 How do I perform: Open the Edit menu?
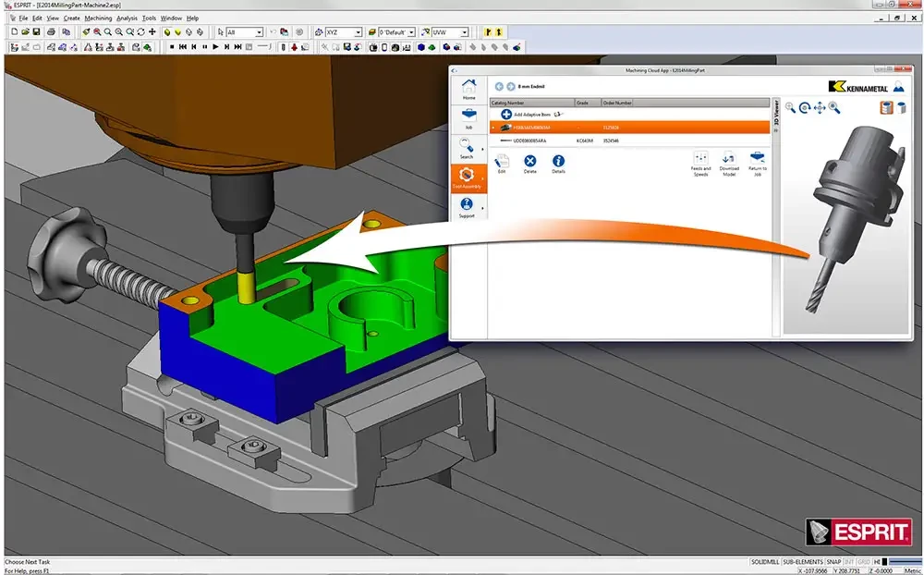point(37,18)
